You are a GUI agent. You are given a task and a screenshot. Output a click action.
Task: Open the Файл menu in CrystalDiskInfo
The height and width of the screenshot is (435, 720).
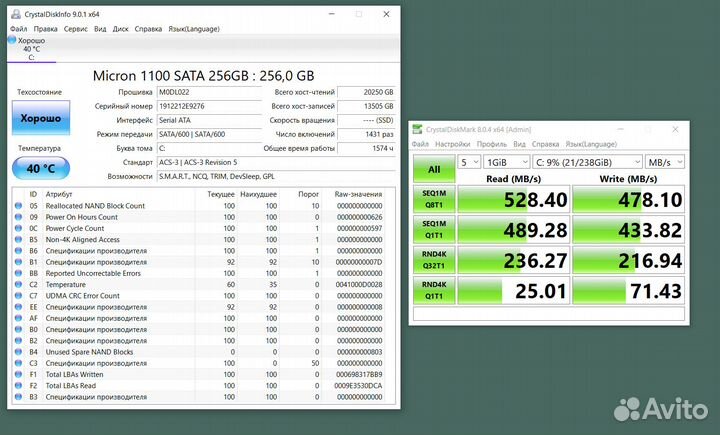click(x=19, y=29)
